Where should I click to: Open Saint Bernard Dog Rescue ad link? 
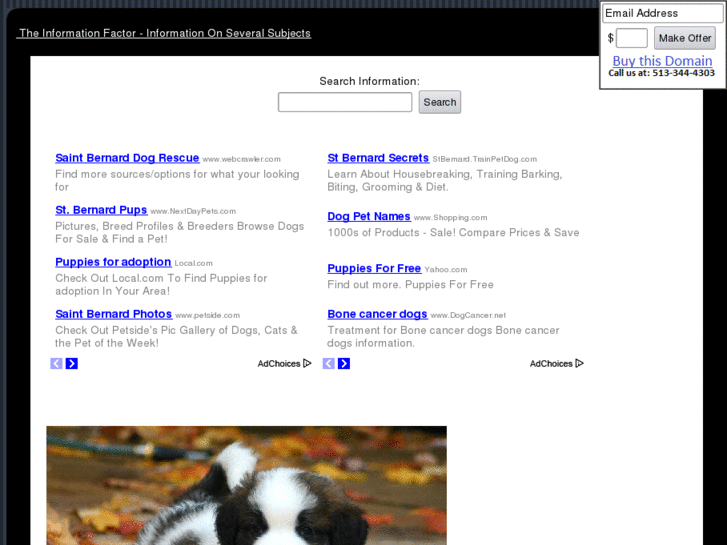tap(127, 158)
